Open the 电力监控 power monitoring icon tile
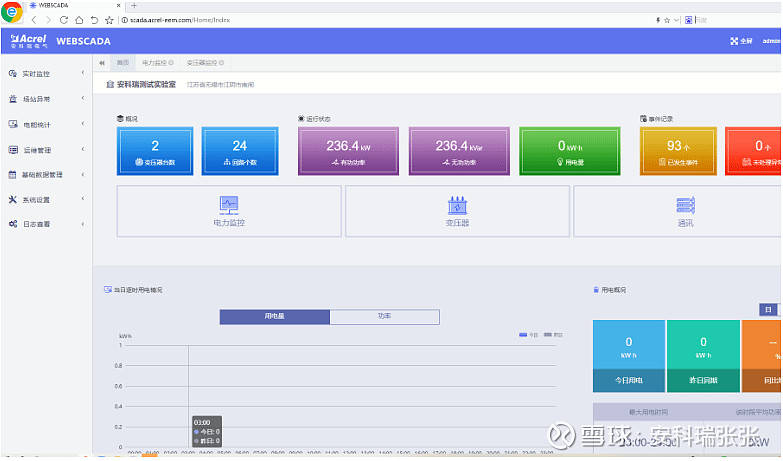Screen dimensions: 783x461 (229, 210)
